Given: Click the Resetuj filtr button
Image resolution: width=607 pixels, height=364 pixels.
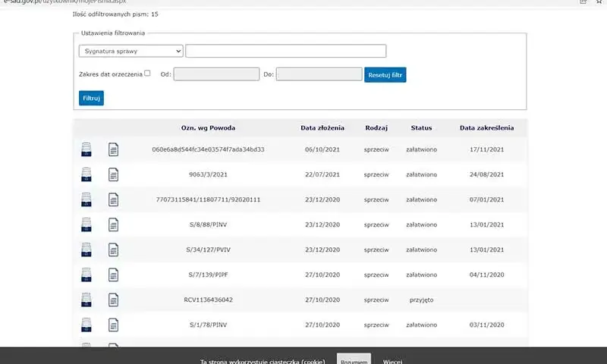Looking at the screenshot, I should (385, 75).
